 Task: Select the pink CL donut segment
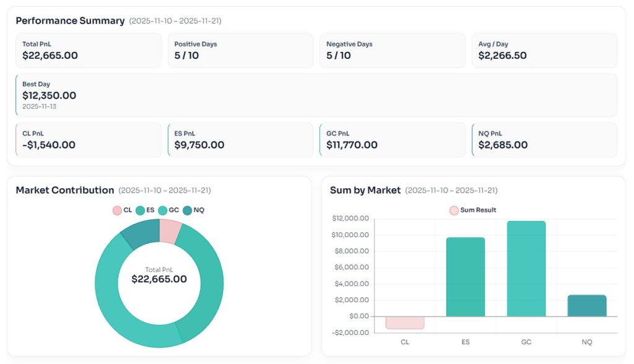[170, 230]
